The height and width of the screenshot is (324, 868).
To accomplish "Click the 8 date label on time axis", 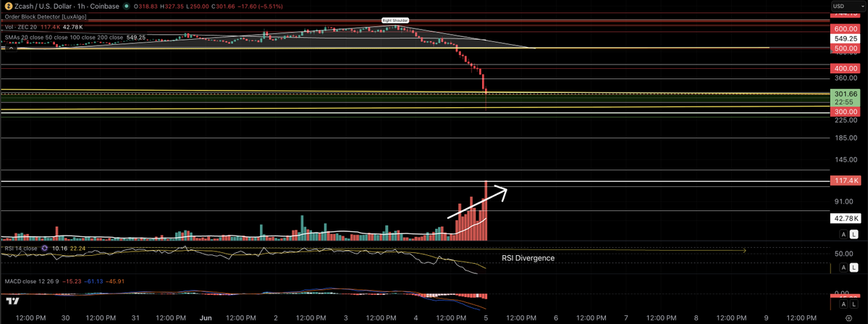I will click(696, 318).
